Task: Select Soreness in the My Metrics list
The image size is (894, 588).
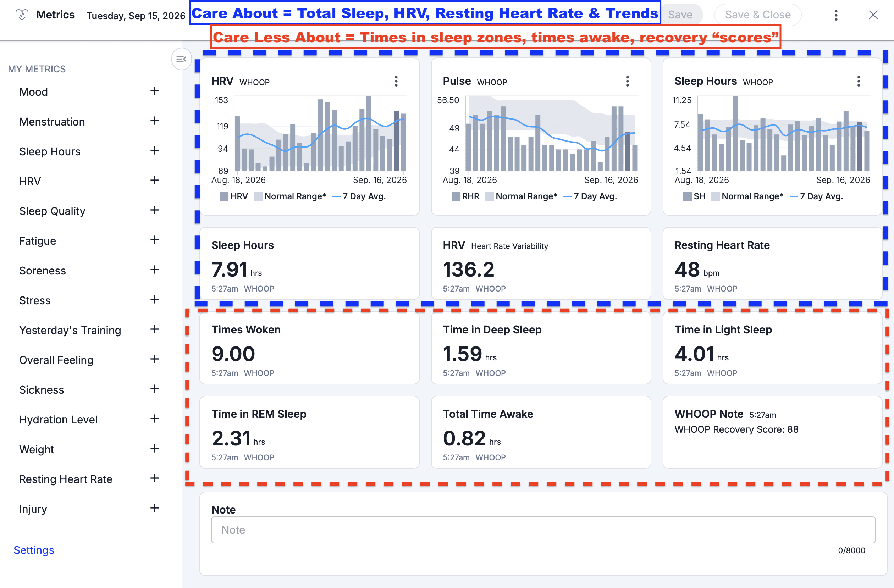Action: pyautogui.click(x=43, y=271)
